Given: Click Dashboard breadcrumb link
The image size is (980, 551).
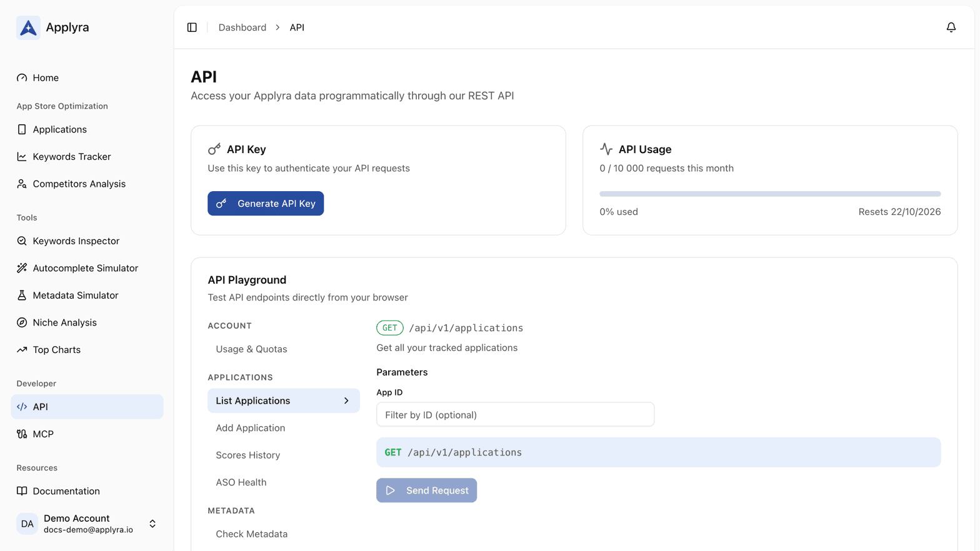Looking at the screenshot, I should (x=242, y=27).
